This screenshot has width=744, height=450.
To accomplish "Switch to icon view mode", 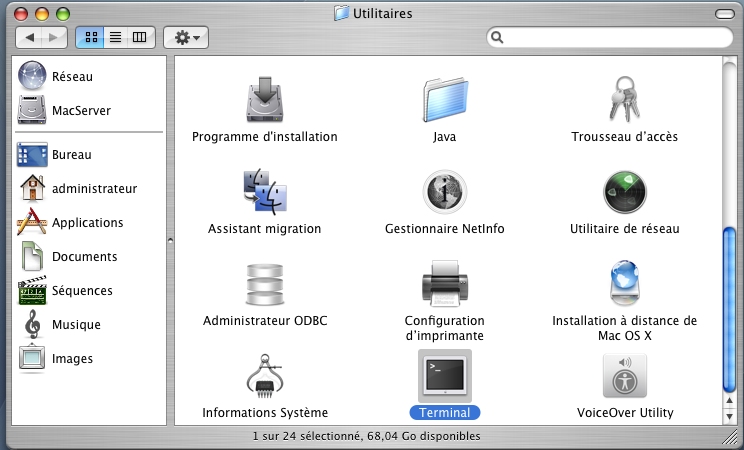I will pos(90,38).
